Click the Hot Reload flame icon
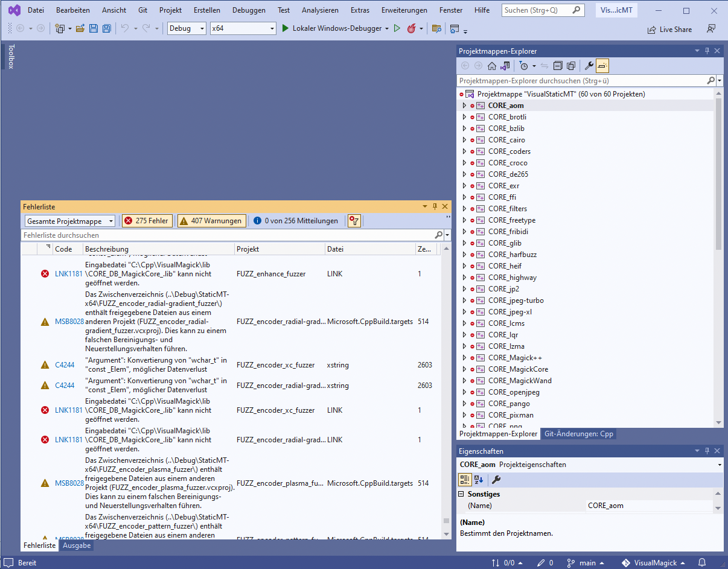This screenshot has width=728, height=569. [x=412, y=28]
